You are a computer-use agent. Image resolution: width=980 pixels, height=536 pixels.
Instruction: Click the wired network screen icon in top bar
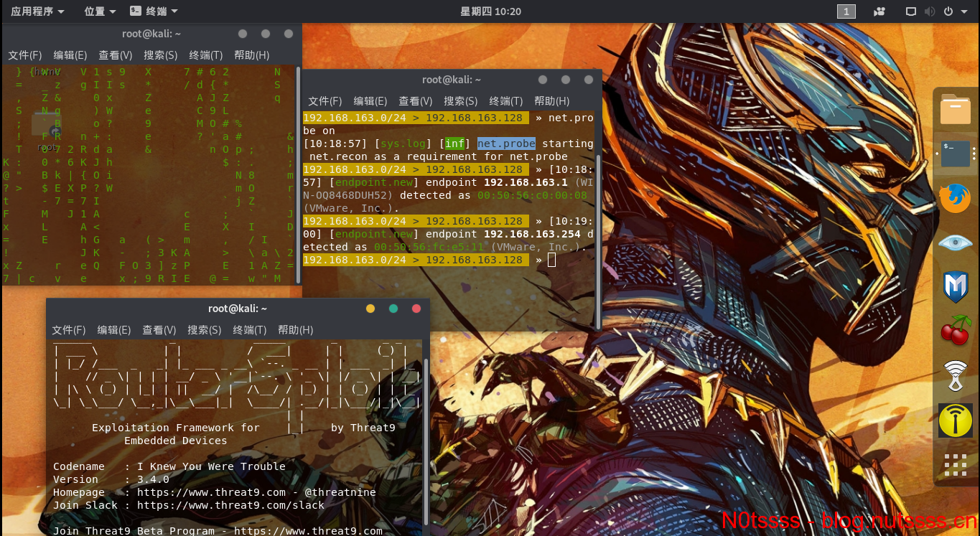point(911,11)
